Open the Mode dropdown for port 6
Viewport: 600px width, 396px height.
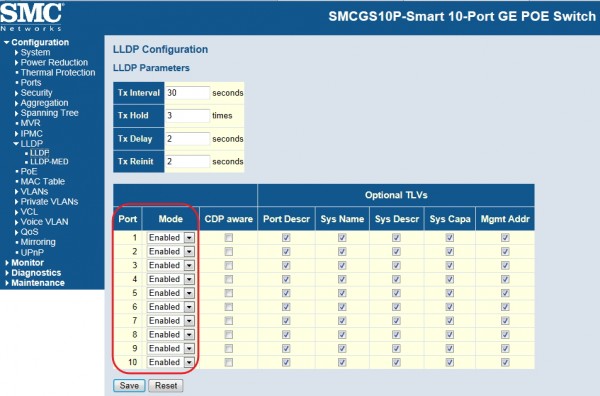pyautogui.click(x=171, y=307)
